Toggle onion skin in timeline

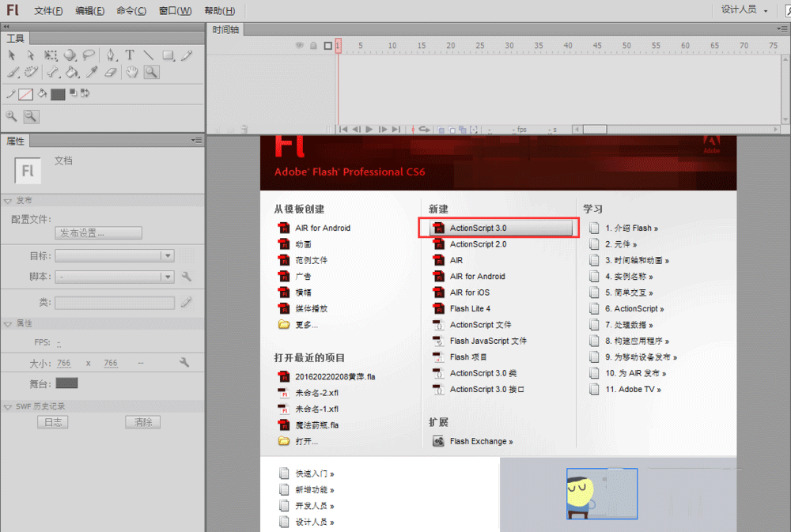pos(441,130)
